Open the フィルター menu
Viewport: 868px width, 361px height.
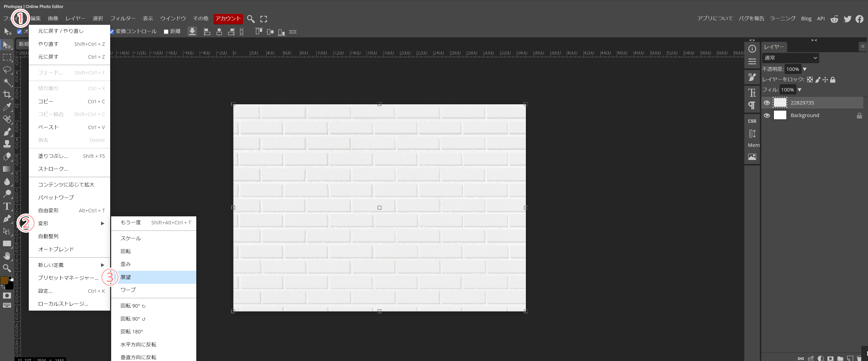click(123, 19)
